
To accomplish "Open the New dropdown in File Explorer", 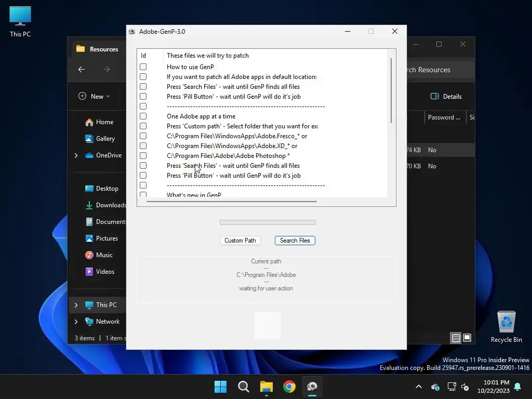I will pos(94,96).
